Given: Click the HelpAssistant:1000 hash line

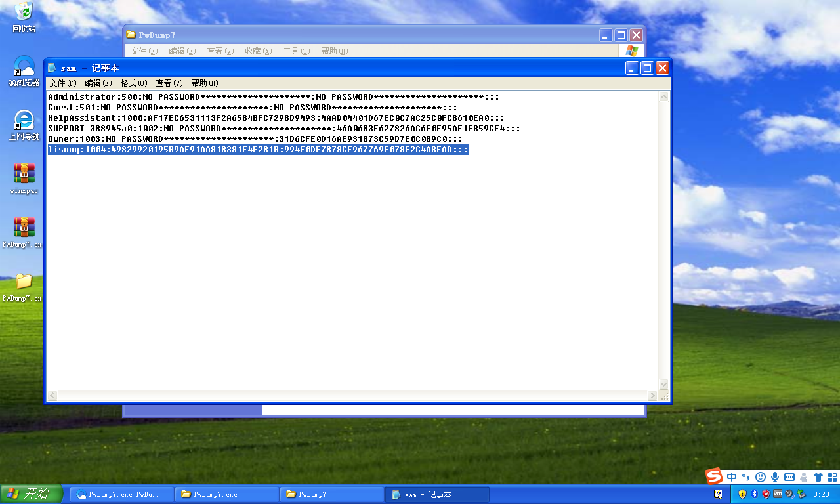Looking at the screenshot, I should [276, 118].
